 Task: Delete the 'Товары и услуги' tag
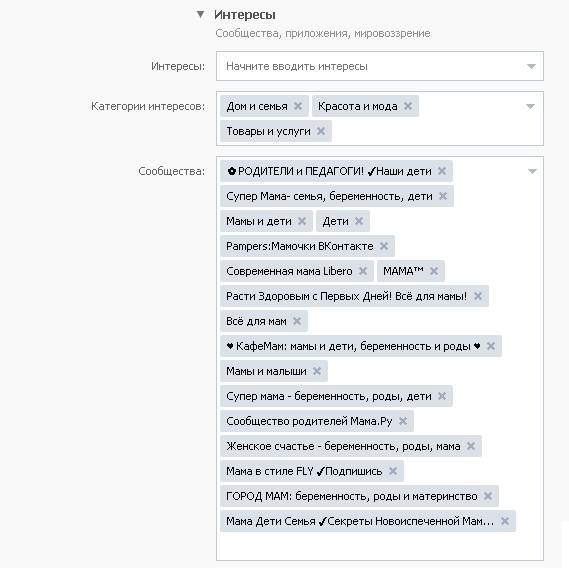[321, 131]
